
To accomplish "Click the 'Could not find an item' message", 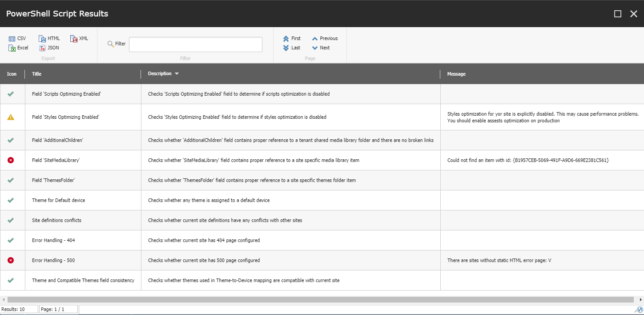I will tap(528, 161).
